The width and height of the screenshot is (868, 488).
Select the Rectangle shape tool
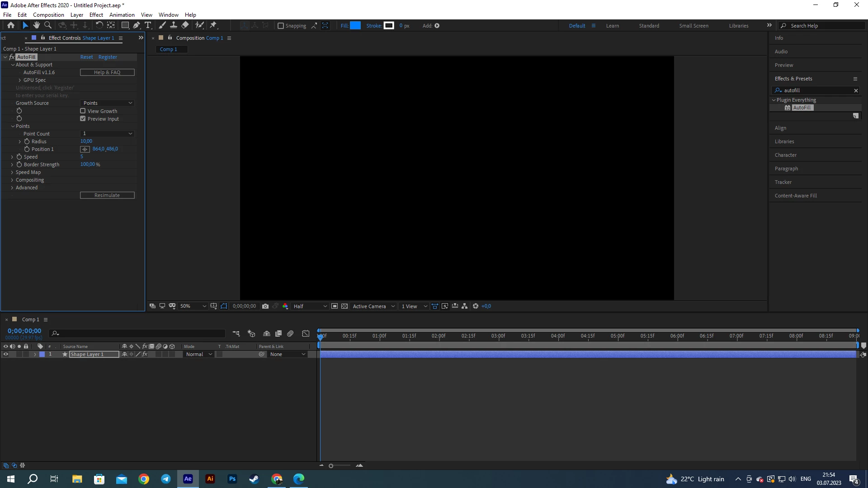click(125, 25)
